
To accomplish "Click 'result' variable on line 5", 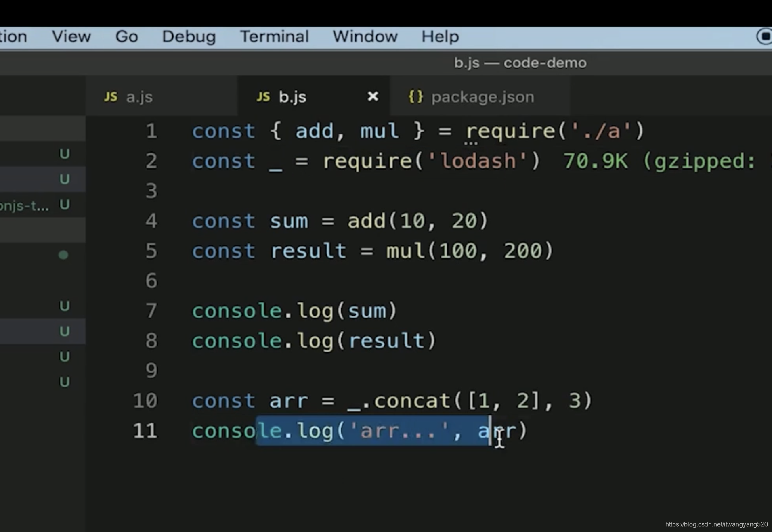I will click(x=308, y=251).
